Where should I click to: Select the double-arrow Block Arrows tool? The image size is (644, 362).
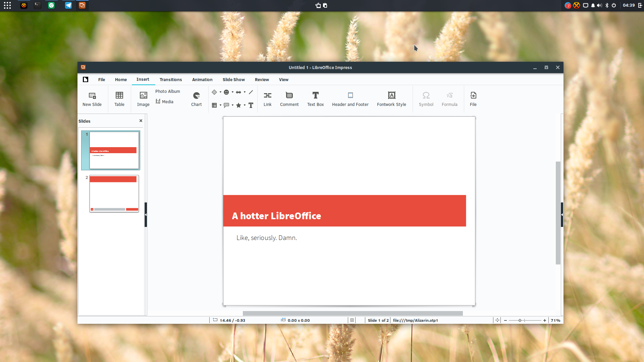[238, 92]
